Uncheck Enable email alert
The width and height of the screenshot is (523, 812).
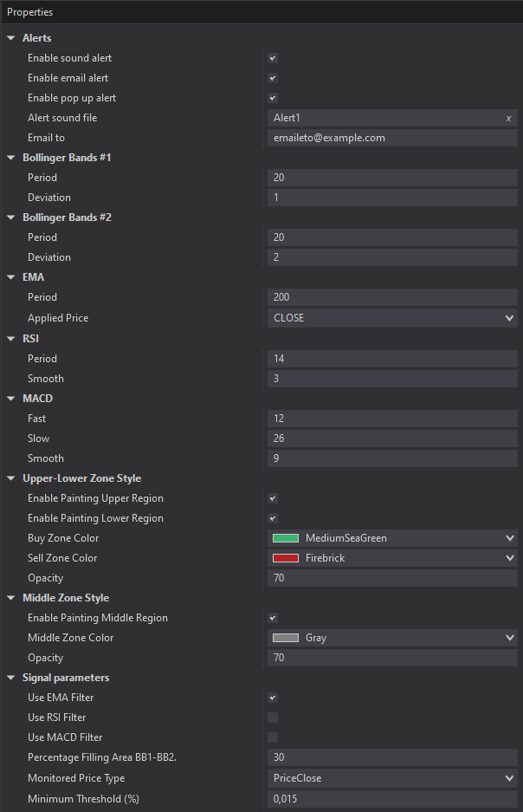pos(273,78)
